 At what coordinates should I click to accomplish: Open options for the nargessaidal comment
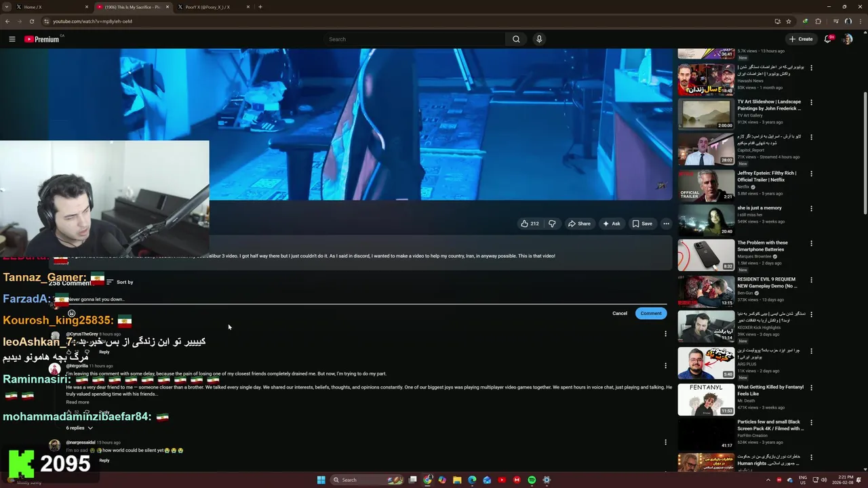coord(665,442)
